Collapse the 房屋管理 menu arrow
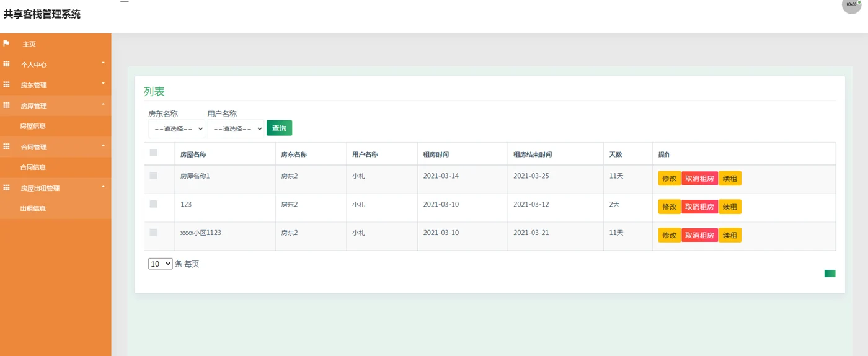Screen dimensions: 868x356 coord(104,104)
